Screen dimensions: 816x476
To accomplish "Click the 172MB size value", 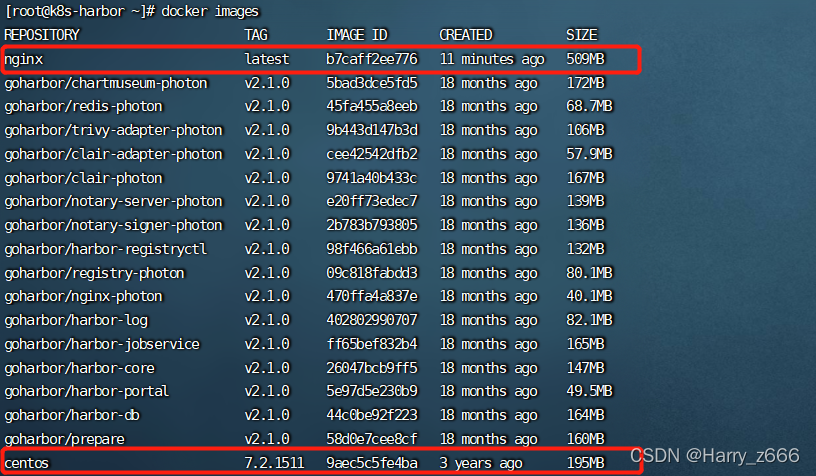I will click(585, 83).
